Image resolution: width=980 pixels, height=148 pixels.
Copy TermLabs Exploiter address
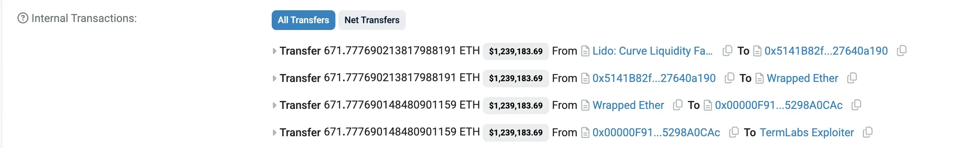tap(868, 132)
